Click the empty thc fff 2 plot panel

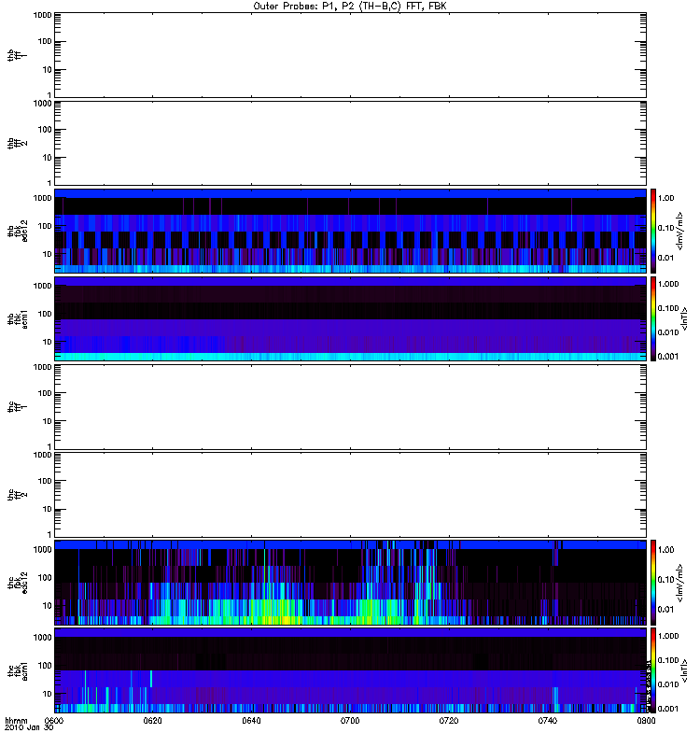click(x=350, y=495)
